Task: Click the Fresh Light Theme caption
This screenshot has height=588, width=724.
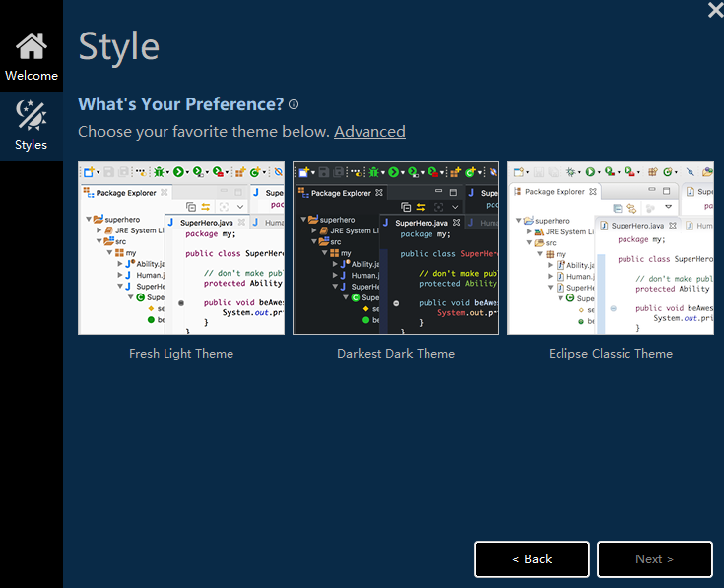Action: coord(181,353)
